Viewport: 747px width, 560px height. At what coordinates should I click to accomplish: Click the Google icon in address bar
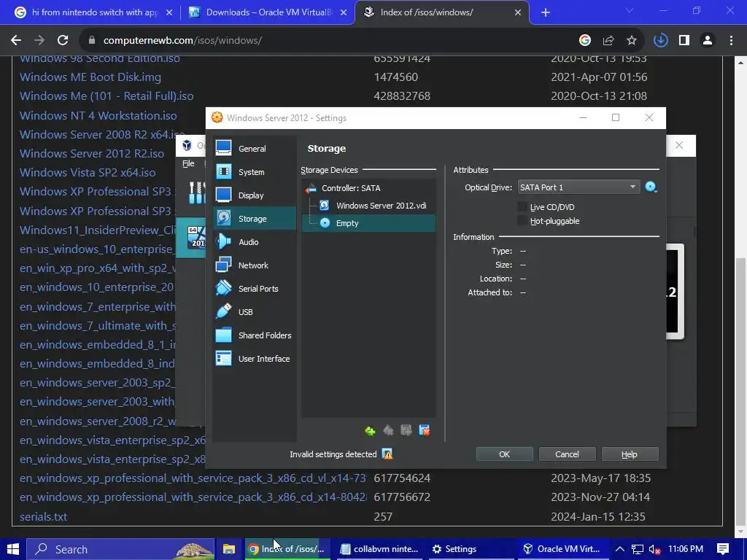585,41
